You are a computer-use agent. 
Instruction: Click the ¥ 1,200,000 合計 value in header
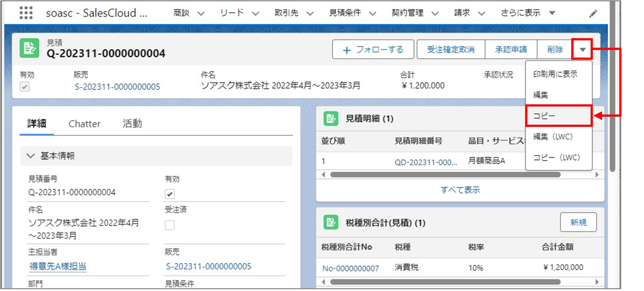pyautogui.click(x=423, y=86)
